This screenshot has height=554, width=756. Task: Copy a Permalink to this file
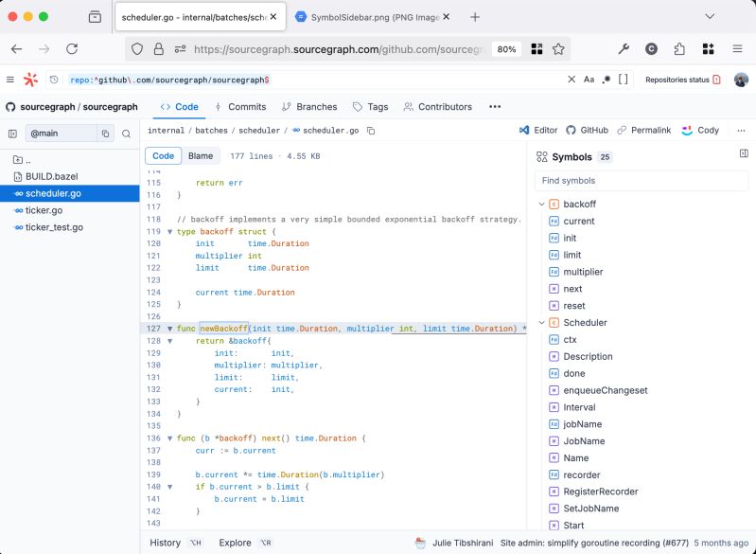[x=644, y=131]
